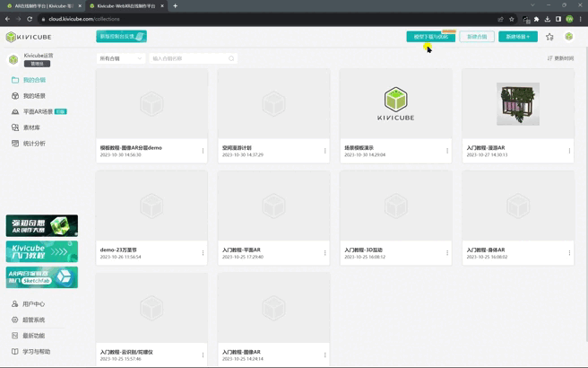Viewport: 588px width, 368px height.
Task: Reload the page with the browser refresh icon
Action: tap(30, 19)
